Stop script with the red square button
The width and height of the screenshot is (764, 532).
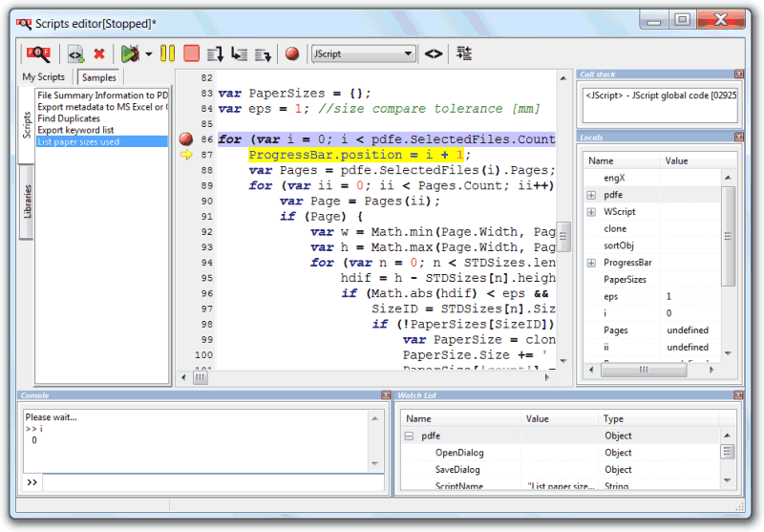click(x=192, y=53)
